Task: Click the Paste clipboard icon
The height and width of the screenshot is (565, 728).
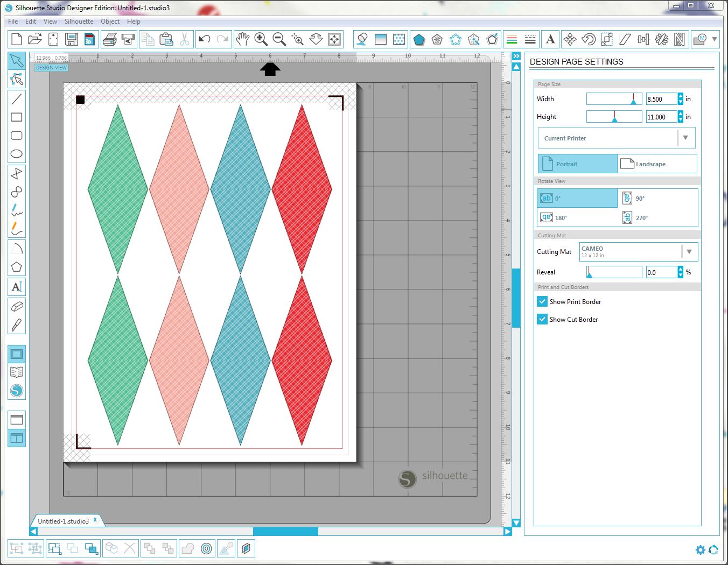Action: [166, 39]
